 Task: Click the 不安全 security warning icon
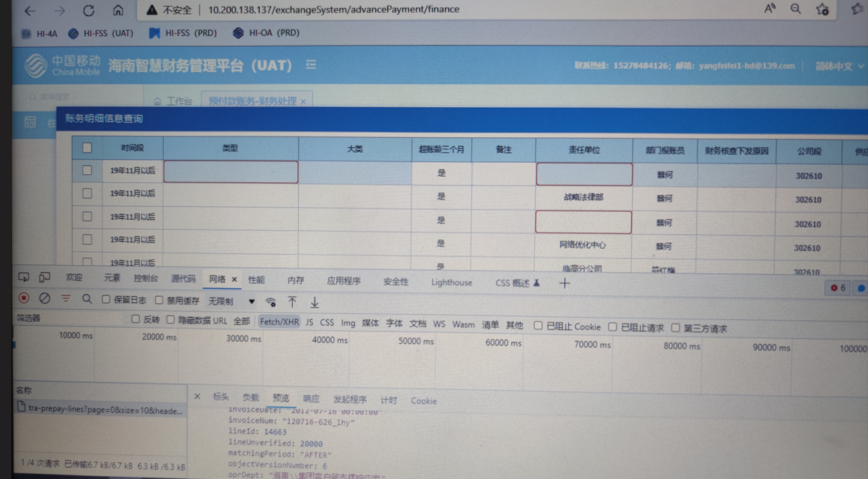[x=152, y=10]
